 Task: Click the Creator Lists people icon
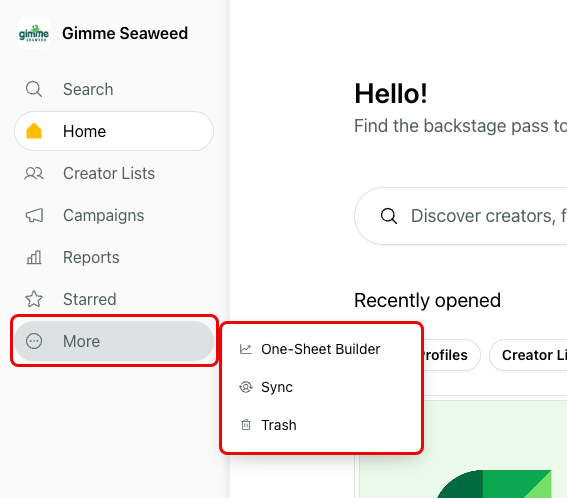click(34, 173)
